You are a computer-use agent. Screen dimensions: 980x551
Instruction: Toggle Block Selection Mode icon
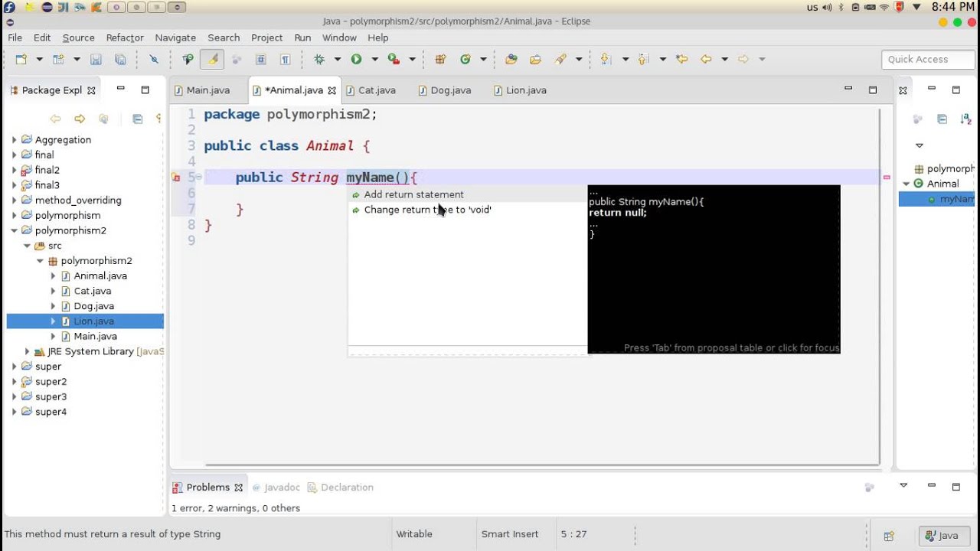click(260, 59)
